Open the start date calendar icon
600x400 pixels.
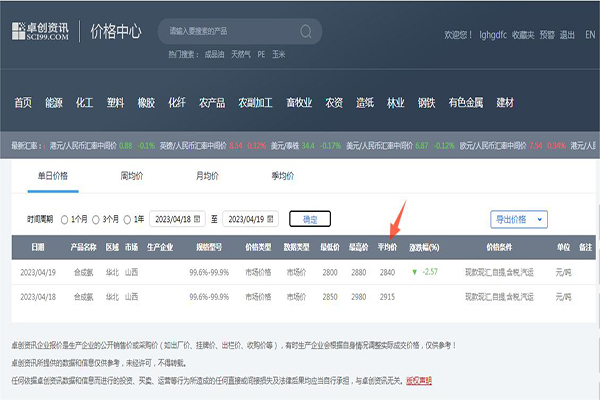(x=213, y=218)
